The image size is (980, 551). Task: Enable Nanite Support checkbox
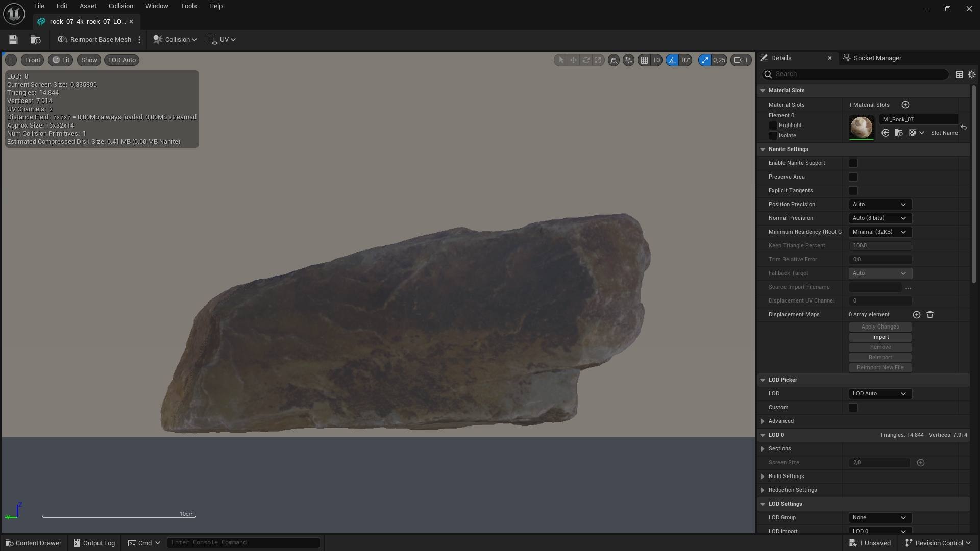coord(853,163)
